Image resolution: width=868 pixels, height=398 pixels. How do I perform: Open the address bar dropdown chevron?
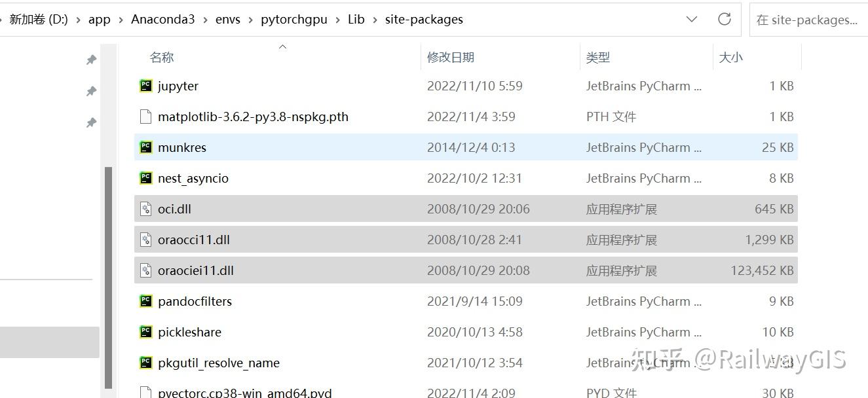(691, 19)
